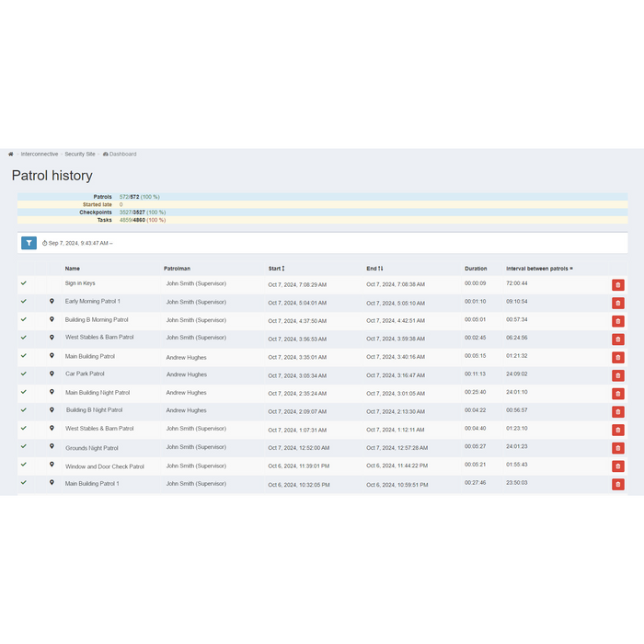Click the Checkpoints 3527/3527 summary row
Viewport: 644px width, 644px height.
coord(322,213)
